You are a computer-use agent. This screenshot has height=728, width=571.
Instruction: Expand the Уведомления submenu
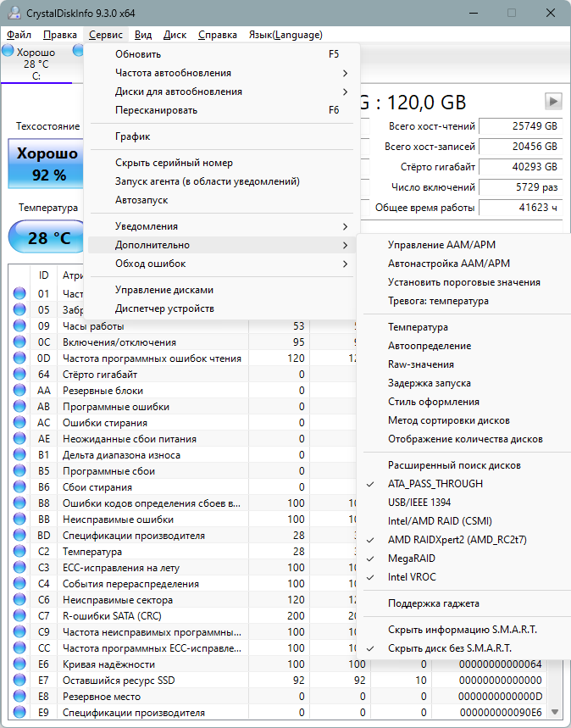pos(222,226)
